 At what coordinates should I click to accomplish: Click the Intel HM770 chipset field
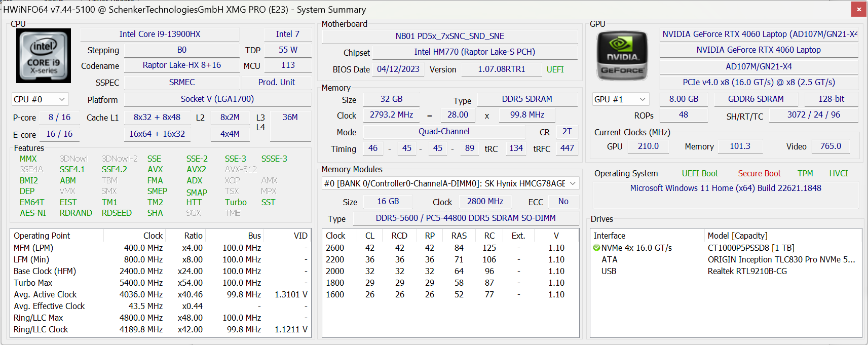474,52
